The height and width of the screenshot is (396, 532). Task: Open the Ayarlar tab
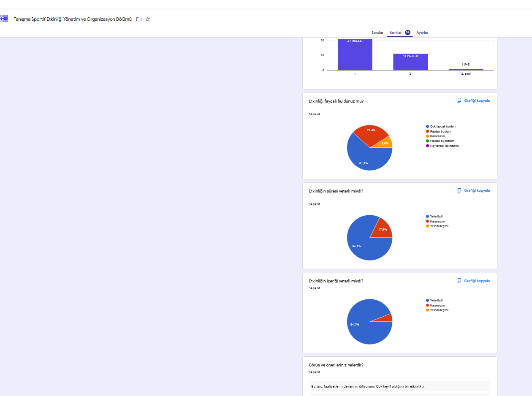pyautogui.click(x=422, y=33)
